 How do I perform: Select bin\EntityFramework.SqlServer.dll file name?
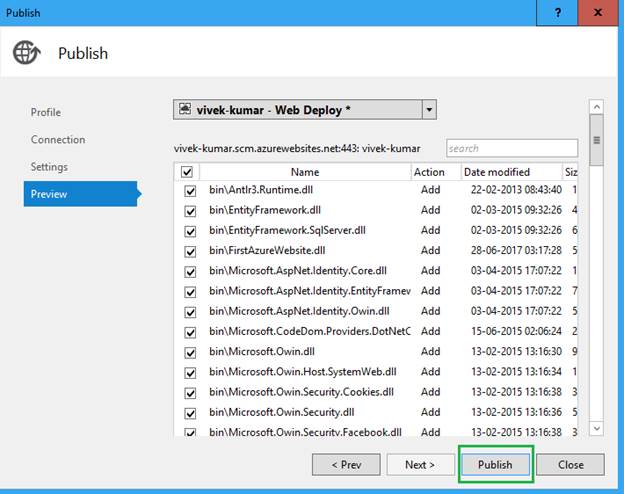(287, 230)
